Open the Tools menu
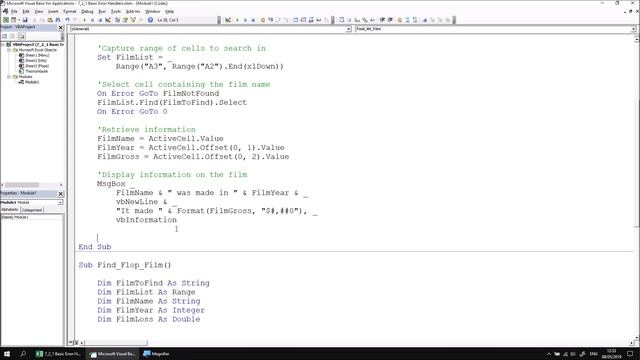Screen dimensions: 640x360 coord(116,11)
